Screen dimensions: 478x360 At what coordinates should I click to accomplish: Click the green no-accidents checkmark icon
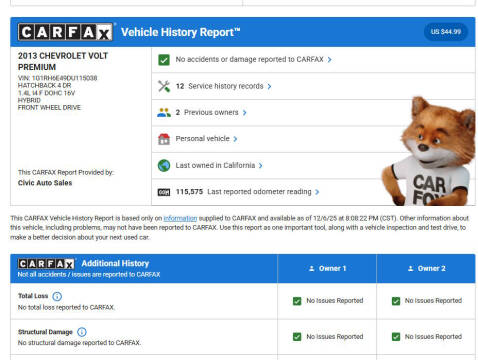[164, 60]
